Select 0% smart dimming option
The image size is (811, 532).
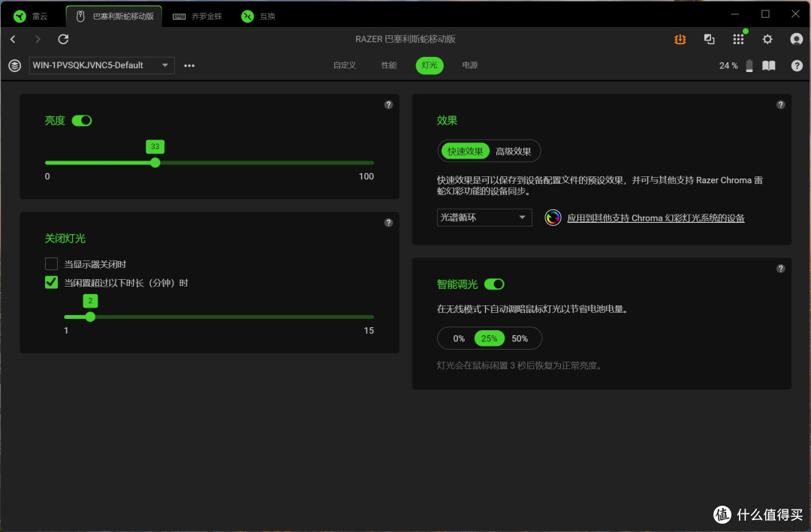[x=459, y=338]
